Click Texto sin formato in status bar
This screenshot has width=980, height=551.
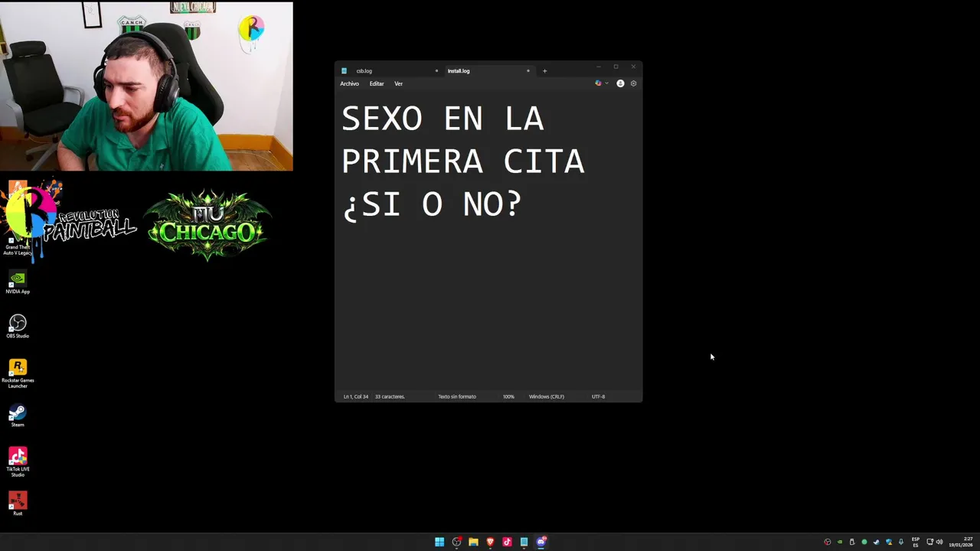coord(457,396)
